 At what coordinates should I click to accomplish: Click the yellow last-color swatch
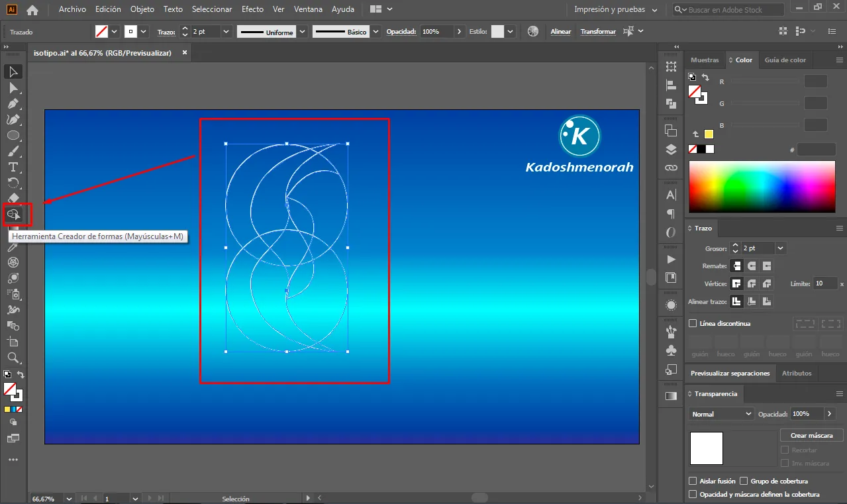coord(709,134)
